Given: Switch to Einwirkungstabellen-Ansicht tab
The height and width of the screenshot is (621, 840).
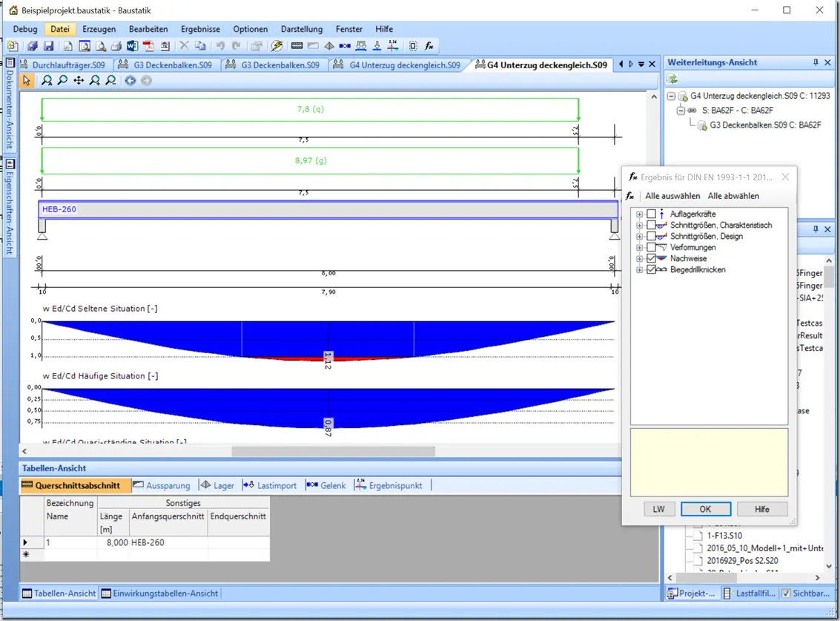Looking at the screenshot, I should click(x=159, y=593).
